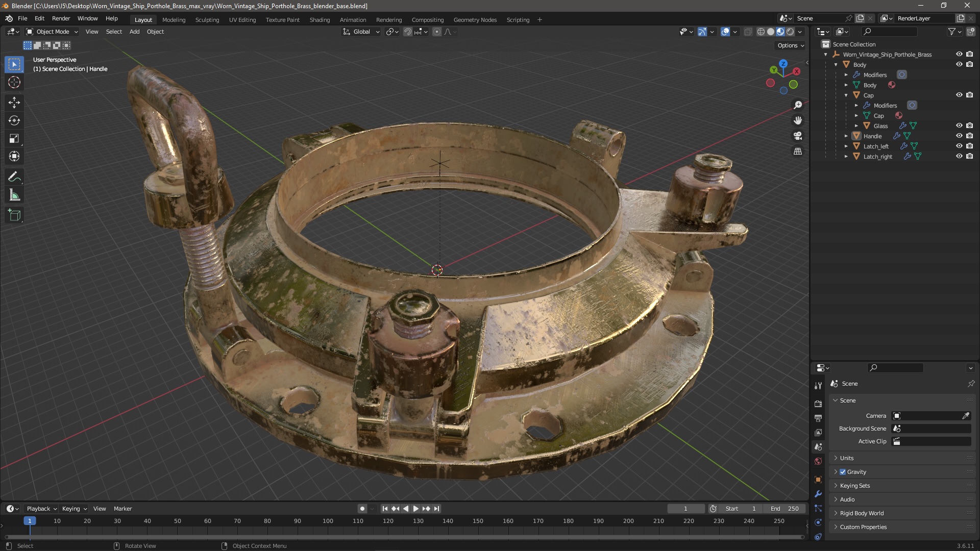Toggle visibility eye for Latch_right object
This screenshot has width=980, height=551.
[x=959, y=156]
